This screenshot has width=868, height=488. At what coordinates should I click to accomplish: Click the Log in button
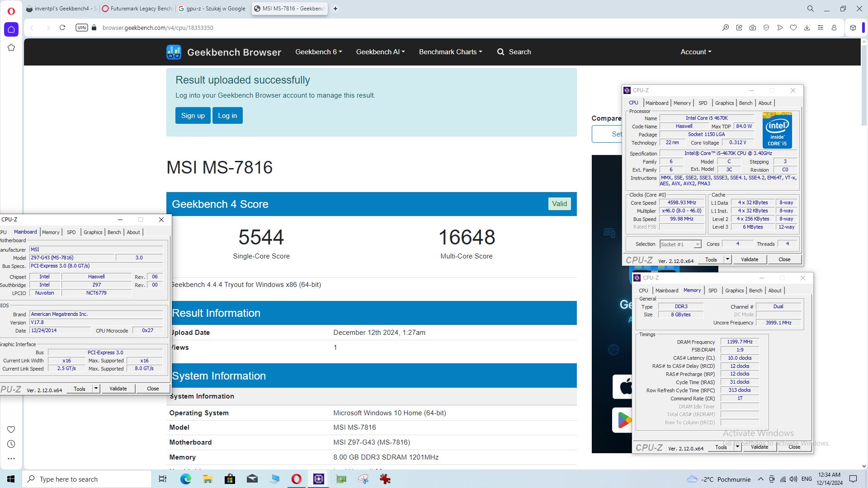tap(227, 116)
